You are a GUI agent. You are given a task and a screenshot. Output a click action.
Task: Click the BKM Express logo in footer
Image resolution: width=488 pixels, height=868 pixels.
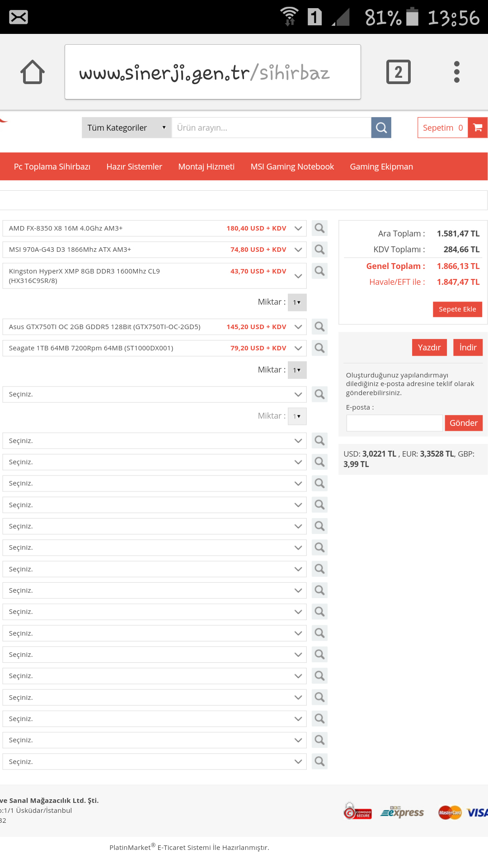(x=402, y=812)
